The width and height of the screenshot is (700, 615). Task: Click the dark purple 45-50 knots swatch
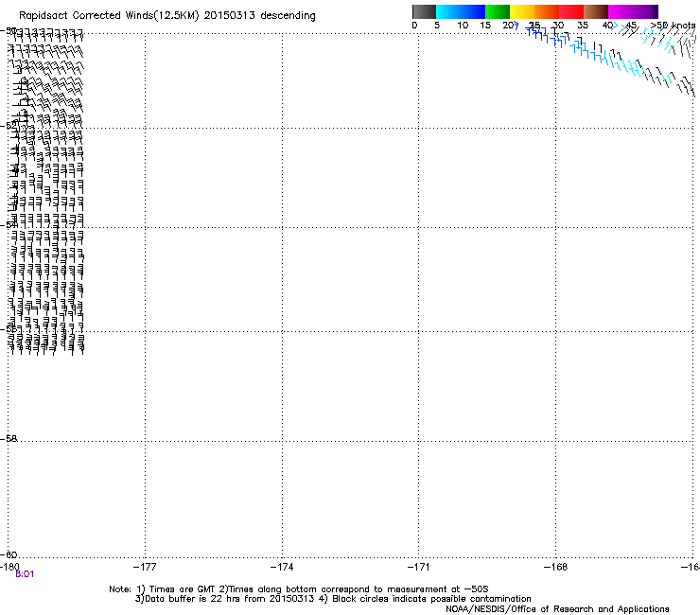pyautogui.click(x=645, y=11)
